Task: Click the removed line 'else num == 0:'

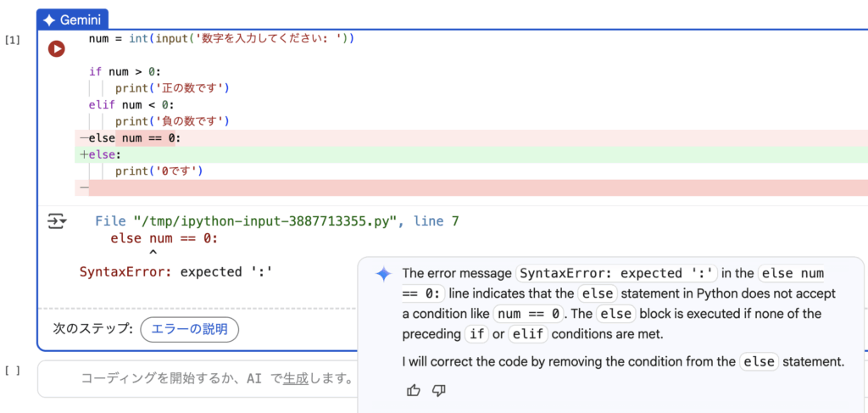Action: coord(135,138)
